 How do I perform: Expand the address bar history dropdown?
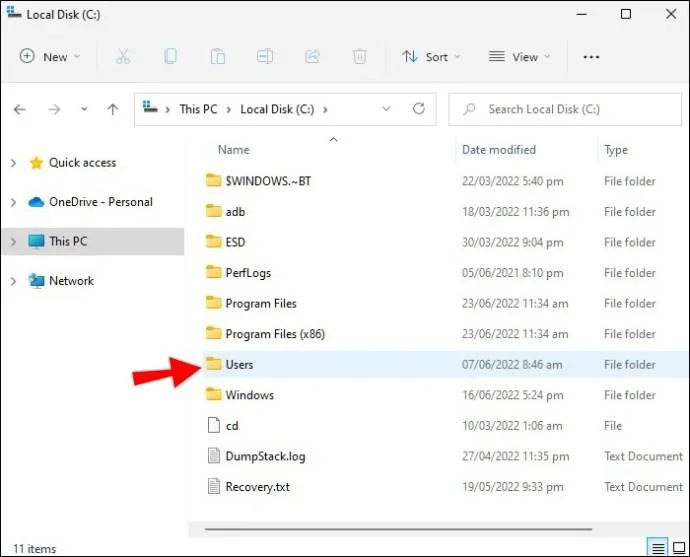tap(386, 109)
